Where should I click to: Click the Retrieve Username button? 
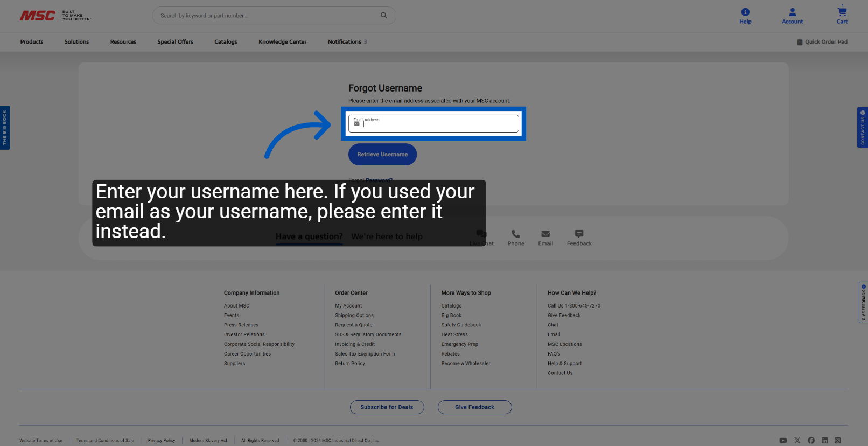click(x=382, y=155)
